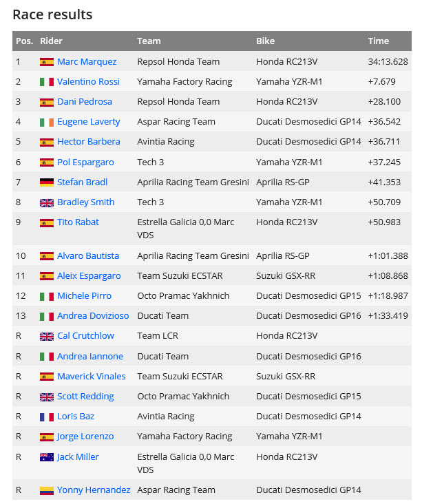
Task: Click the Alvaro Bautista rider name
Action: [88, 256]
